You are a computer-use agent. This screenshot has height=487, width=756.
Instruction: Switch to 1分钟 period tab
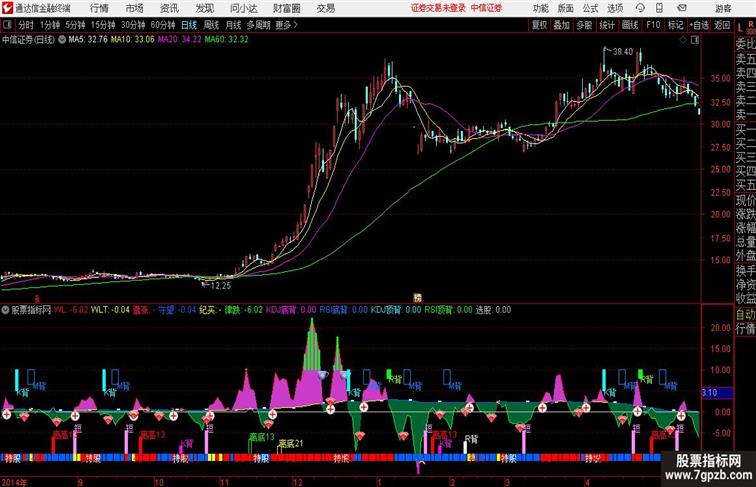pos(50,25)
